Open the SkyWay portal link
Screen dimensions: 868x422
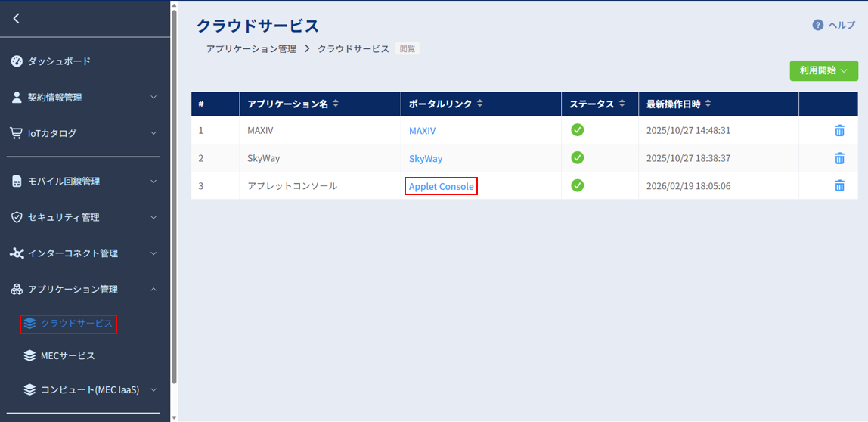tap(426, 159)
